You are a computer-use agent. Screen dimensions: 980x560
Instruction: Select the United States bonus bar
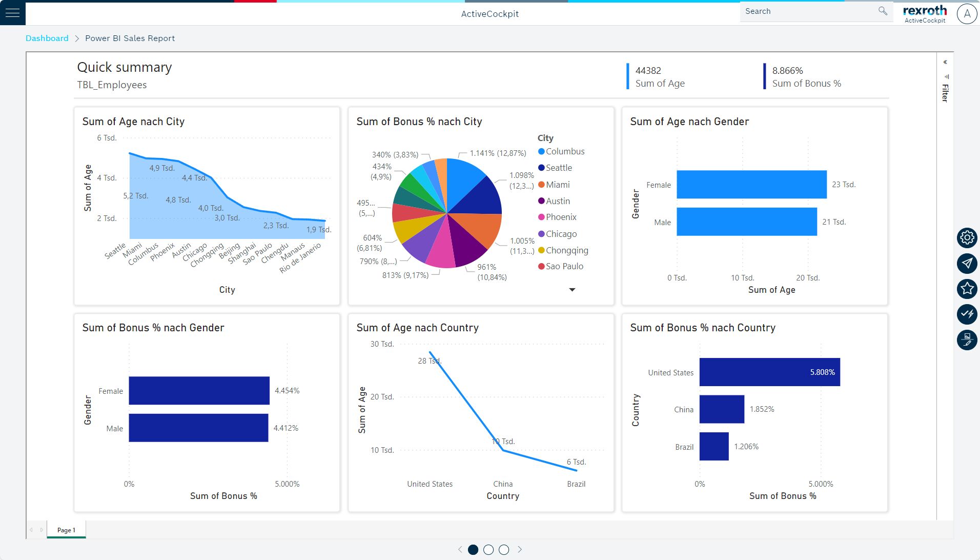[x=770, y=372]
